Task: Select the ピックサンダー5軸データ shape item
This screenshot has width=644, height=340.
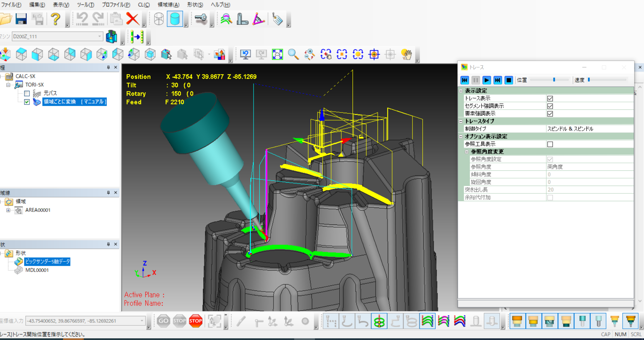Action: tap(47, 261)
